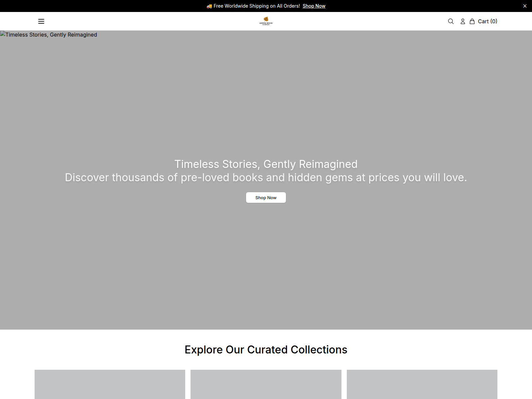Follow the Shop Now link in announcement bar

(314, 6)
